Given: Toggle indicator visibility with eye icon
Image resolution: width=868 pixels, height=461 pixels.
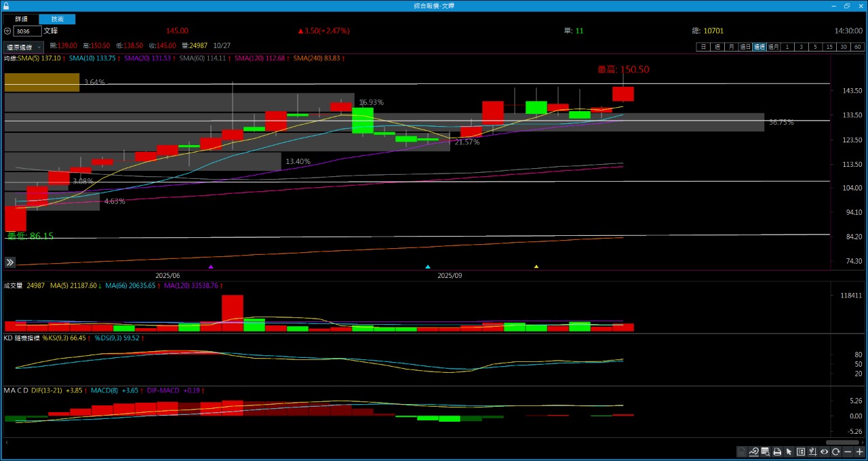Looking at the screenshot, I should (x=824, y=452).
